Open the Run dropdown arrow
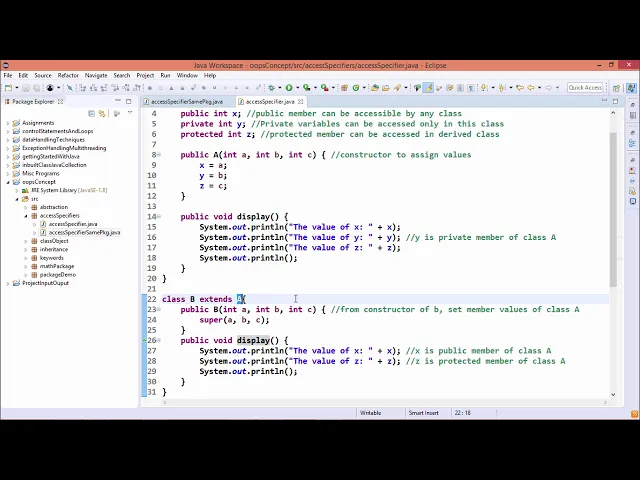This screenshot has width=640, height=480. tap(297, 88)
